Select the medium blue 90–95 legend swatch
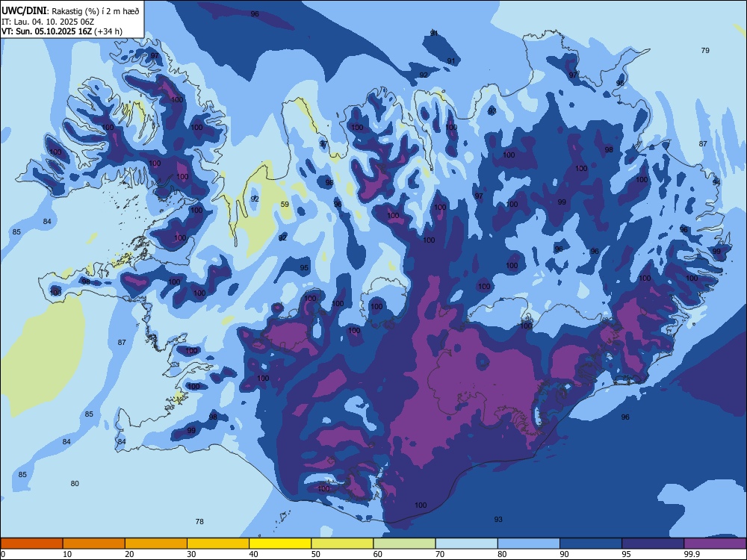The image size is (747, 560). click(x=591, y=544)
